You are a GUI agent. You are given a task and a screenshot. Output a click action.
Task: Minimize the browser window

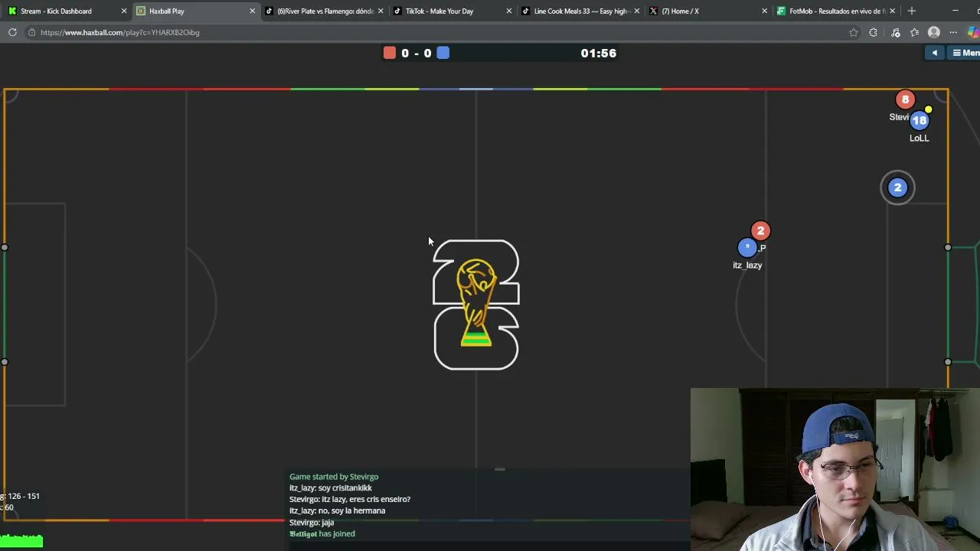955,11
